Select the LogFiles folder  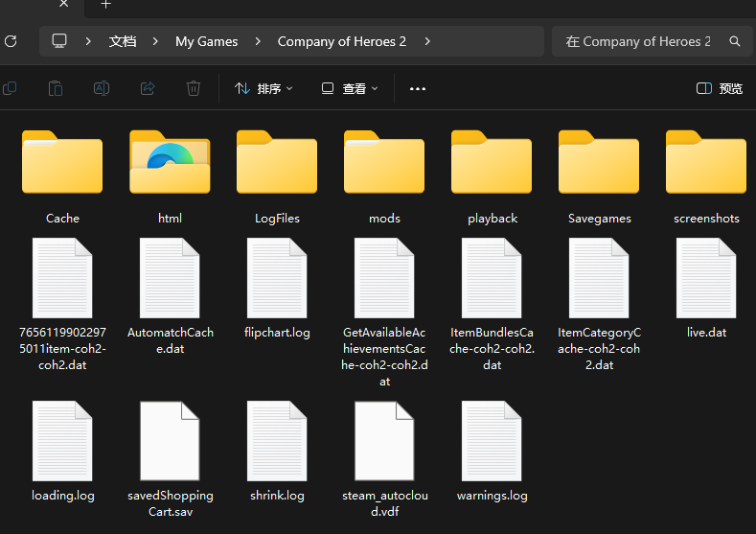(277, 177)
